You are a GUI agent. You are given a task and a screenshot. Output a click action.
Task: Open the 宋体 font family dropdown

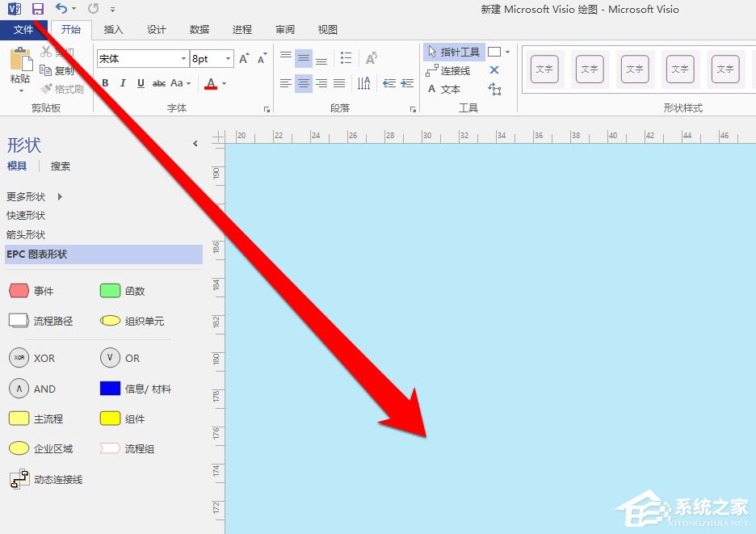tap(184, 58)
